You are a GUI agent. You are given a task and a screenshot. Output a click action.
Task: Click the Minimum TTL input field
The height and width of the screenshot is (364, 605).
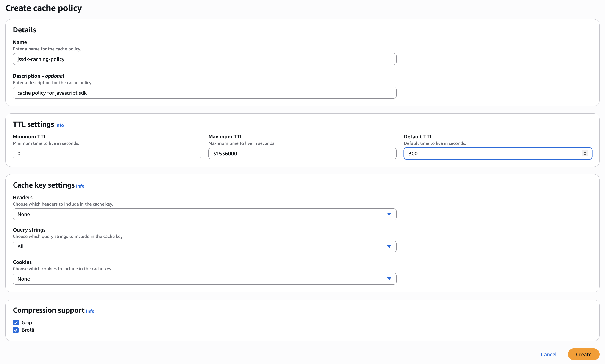click(107, 154)
